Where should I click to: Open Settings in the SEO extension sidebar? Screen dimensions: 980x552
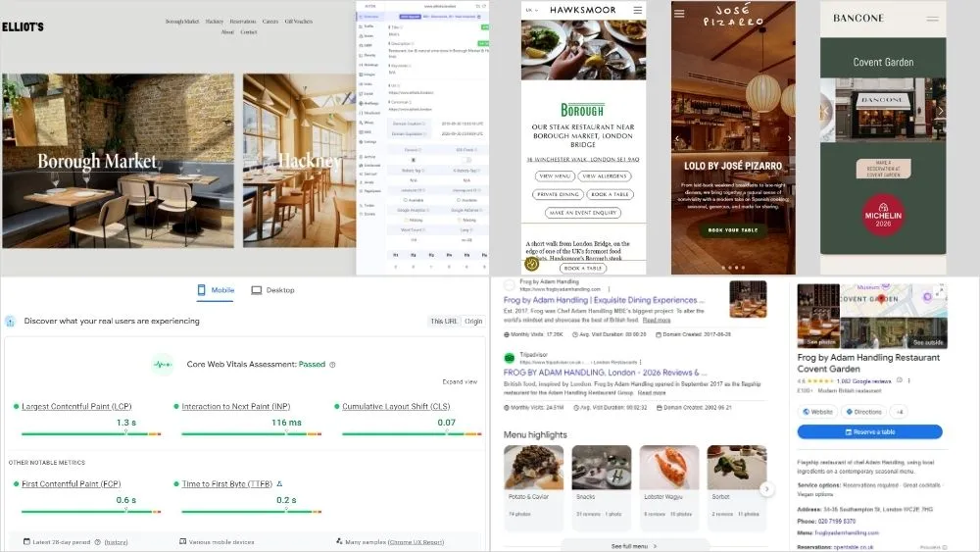click(368, 141)
